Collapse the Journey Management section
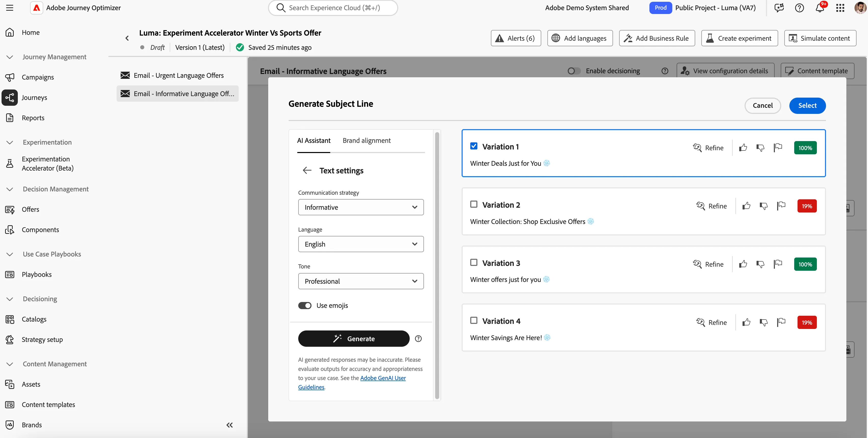 [x=10, y=57]
